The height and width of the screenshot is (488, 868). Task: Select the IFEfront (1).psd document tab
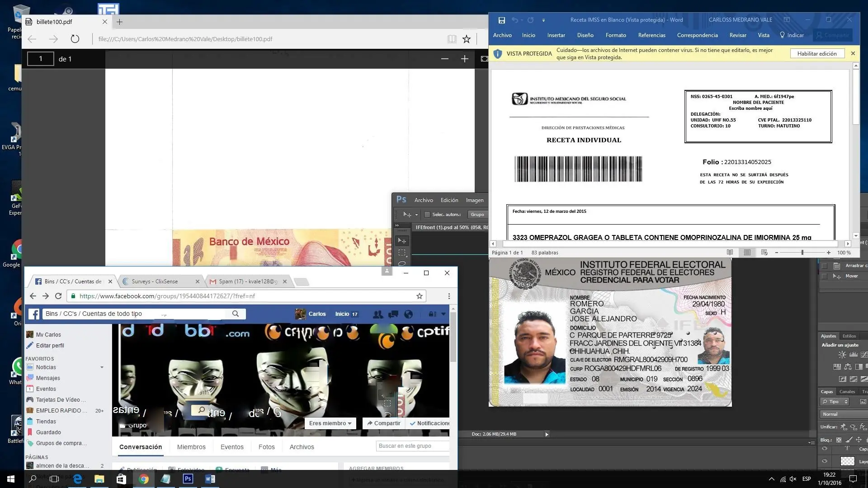coord(451,227)
